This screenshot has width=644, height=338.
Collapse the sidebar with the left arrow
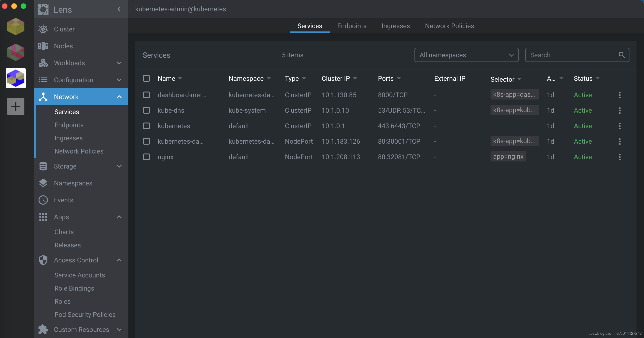pyautogui.click(x=119, y=9)
